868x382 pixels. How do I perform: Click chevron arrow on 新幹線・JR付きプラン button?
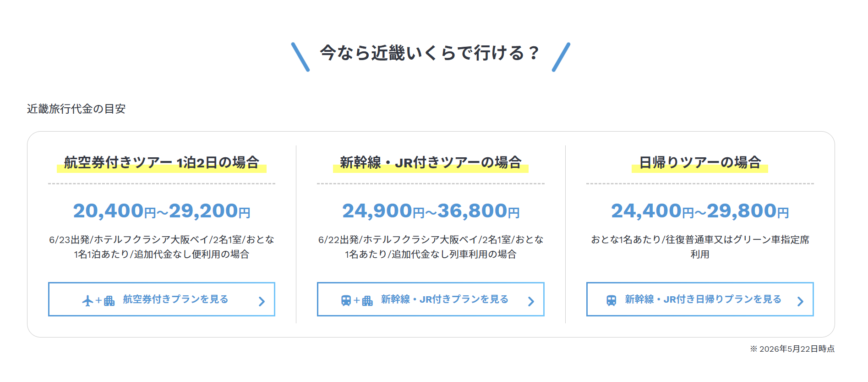(x=531, y=301)
